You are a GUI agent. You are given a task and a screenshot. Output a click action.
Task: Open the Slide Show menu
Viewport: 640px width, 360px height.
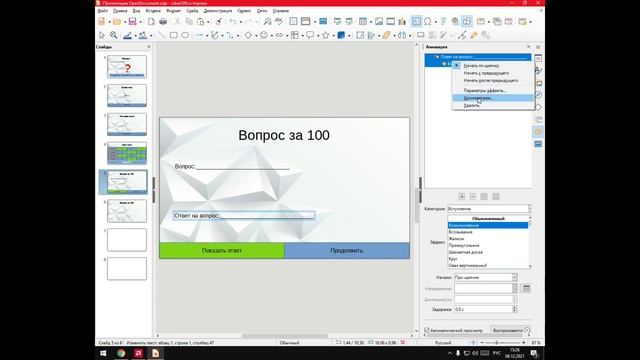(218, 11)
